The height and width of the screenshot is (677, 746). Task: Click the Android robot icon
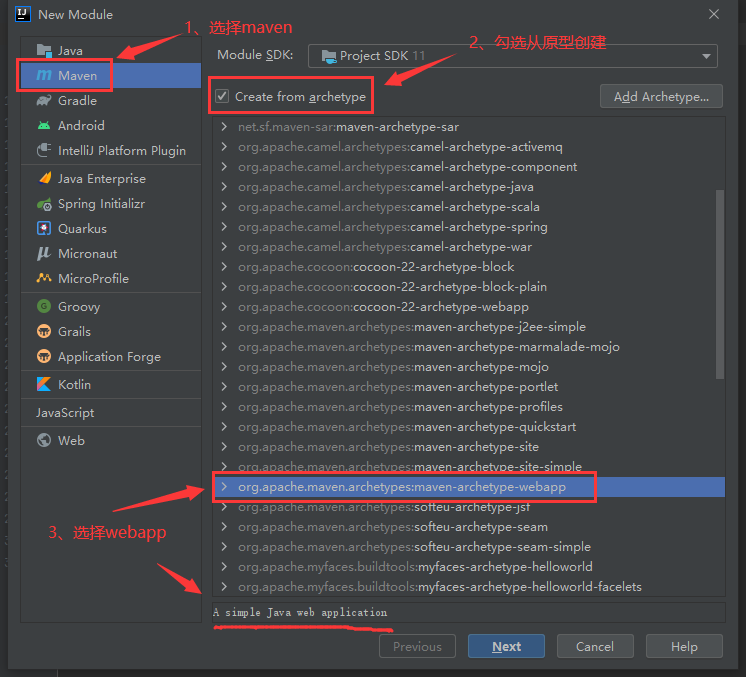point(44,126)
